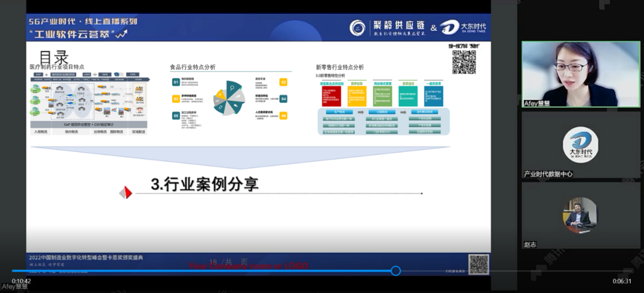644x293 pixels.
Task: Click the red box in the 新零售 chart
Action: tap(331, 96)
